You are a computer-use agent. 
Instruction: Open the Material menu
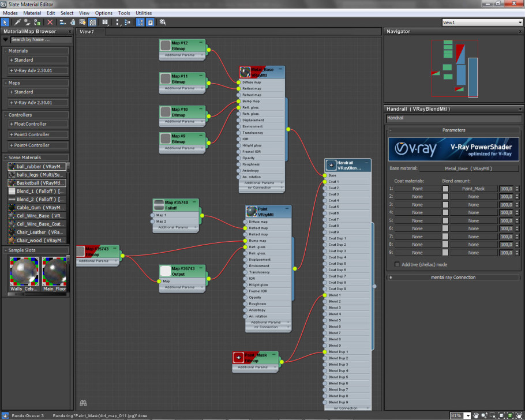[32, 13]
